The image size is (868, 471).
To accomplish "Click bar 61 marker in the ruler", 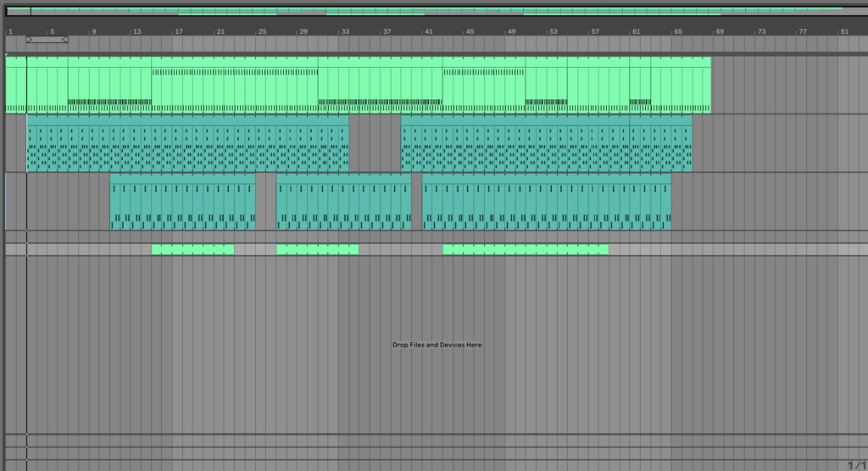I will coord(636,31).
